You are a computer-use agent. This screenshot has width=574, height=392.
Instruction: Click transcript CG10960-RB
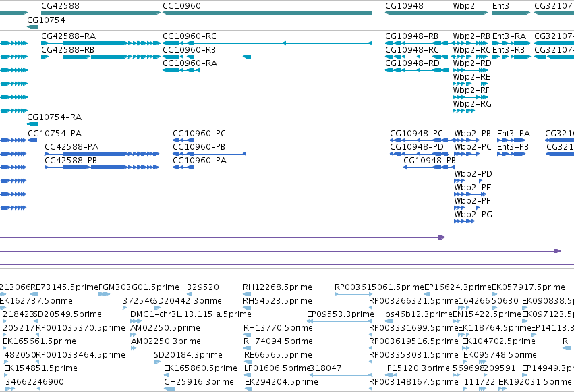pos(207,57)
